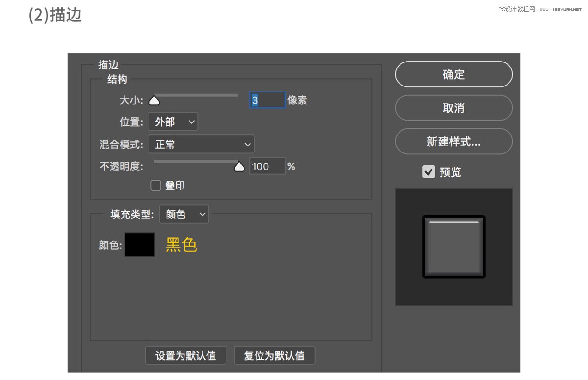Cancel the dialog with 取消

[x=453, y=108]
